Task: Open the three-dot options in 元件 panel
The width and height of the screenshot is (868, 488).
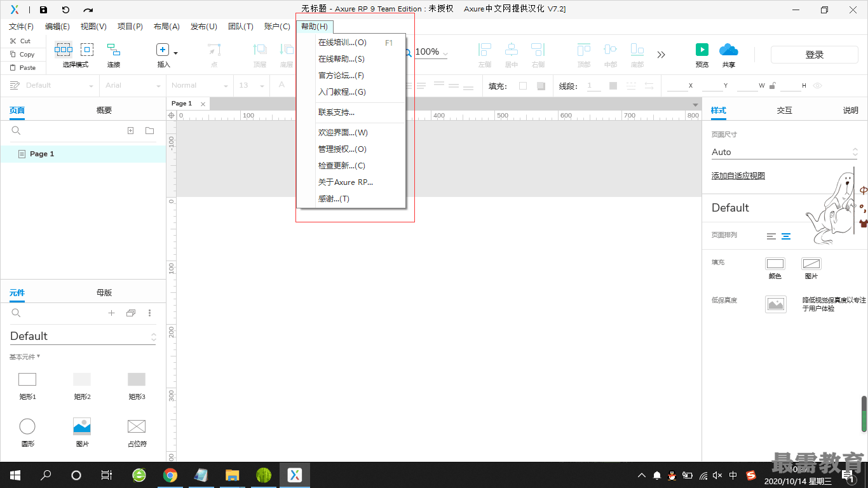Action: click(x=150, y=313)
